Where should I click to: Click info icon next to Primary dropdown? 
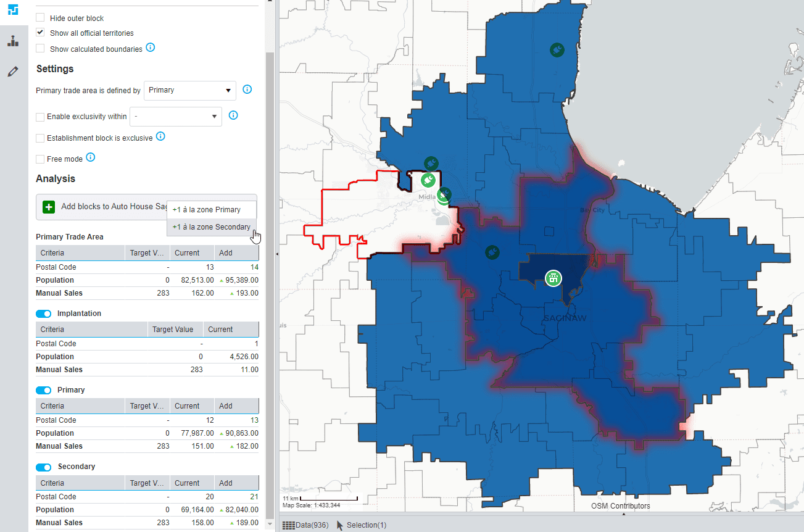click(x=247, y=89)
